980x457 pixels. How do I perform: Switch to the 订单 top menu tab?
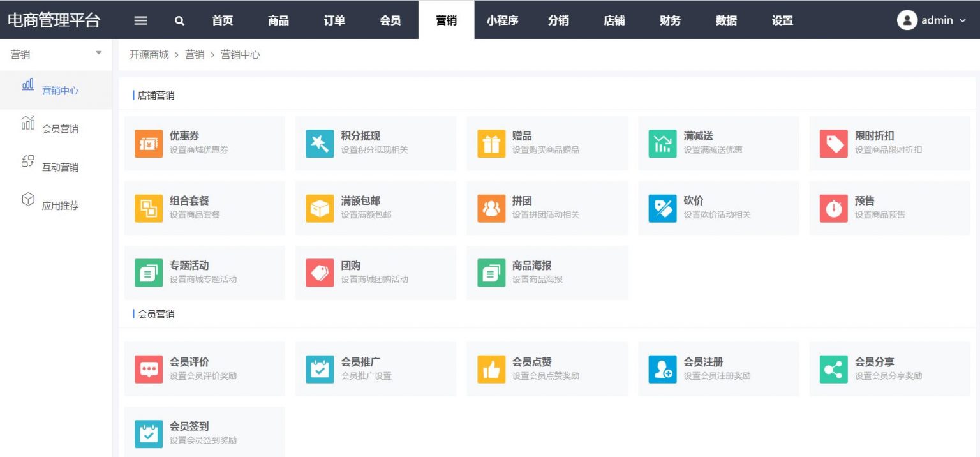pyautogui.click(x=334, y=20)
